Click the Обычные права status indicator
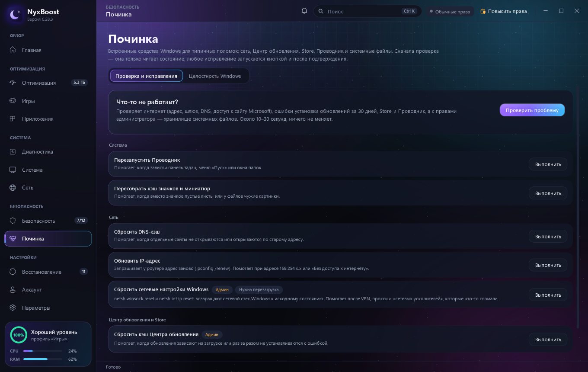The image size is (588, 372). coord(450,11)
